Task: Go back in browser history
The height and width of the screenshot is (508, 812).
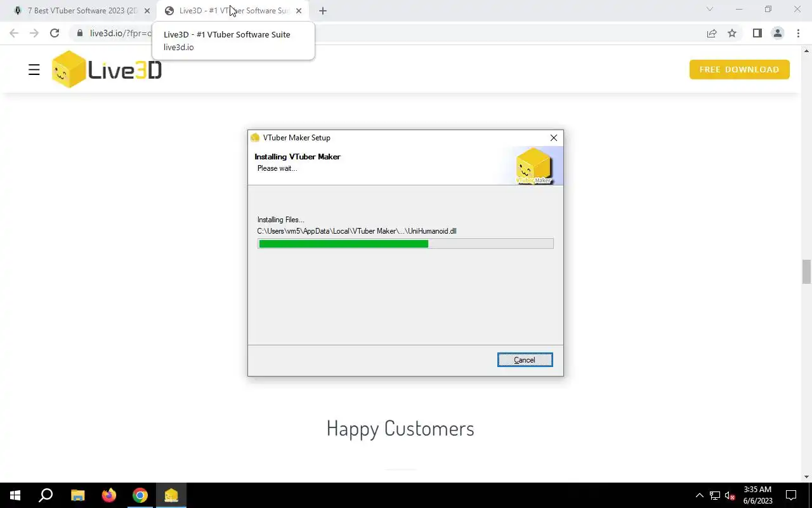Action: coord(14,33)
